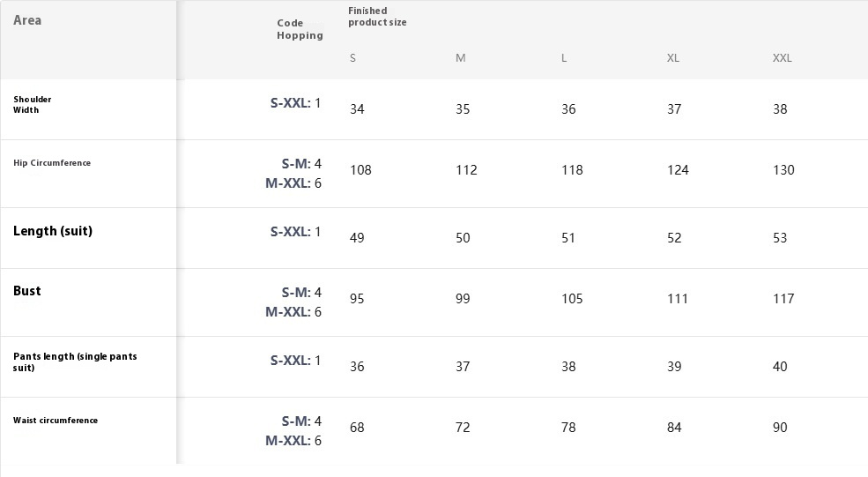Select the M-XXL: 6 code in Bust row

pos(293,312)
